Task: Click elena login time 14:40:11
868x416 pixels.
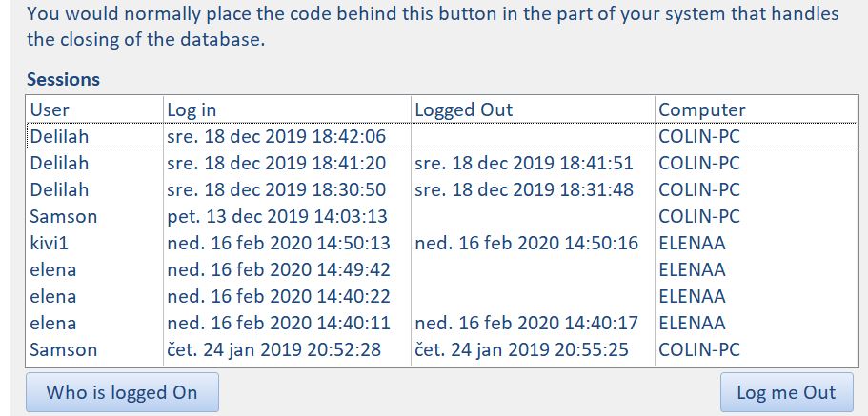Action: pos(275,323)
